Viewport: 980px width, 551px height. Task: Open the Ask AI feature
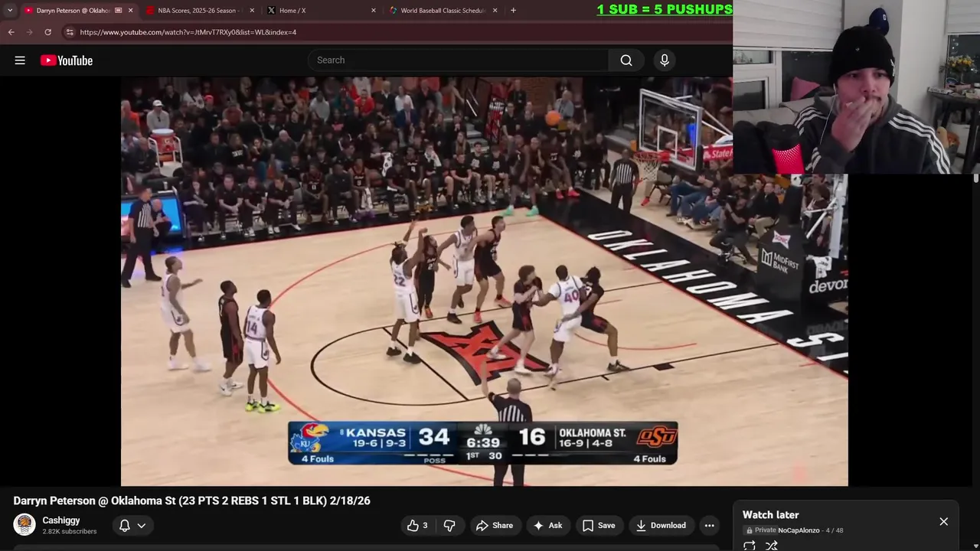pos(548,525)
